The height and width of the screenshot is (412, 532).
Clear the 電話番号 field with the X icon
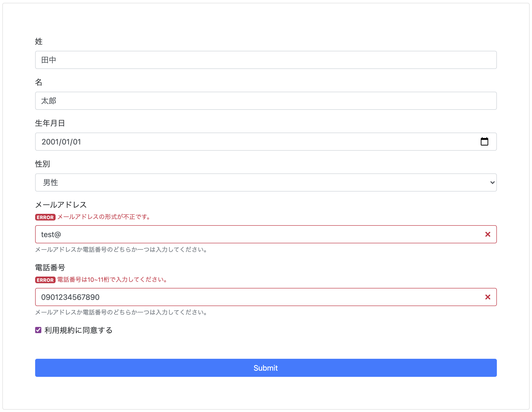pyautogui.click(x=488, y=297)
